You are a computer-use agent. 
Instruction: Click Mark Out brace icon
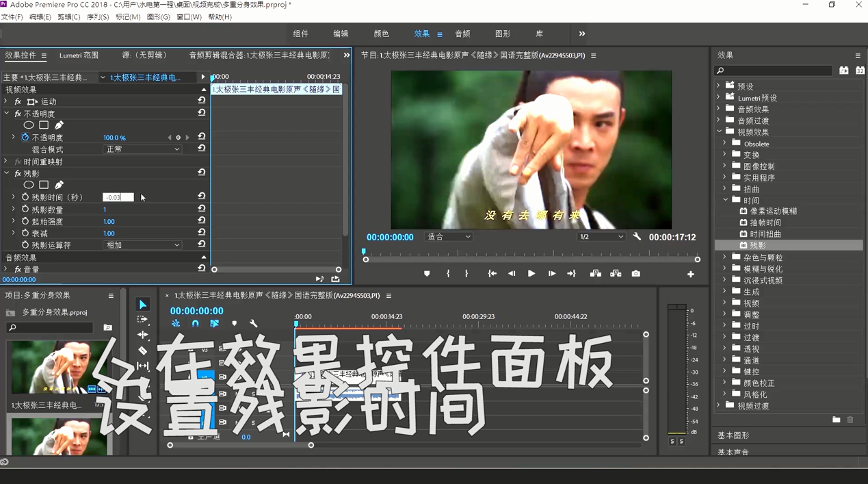[466, 274]
